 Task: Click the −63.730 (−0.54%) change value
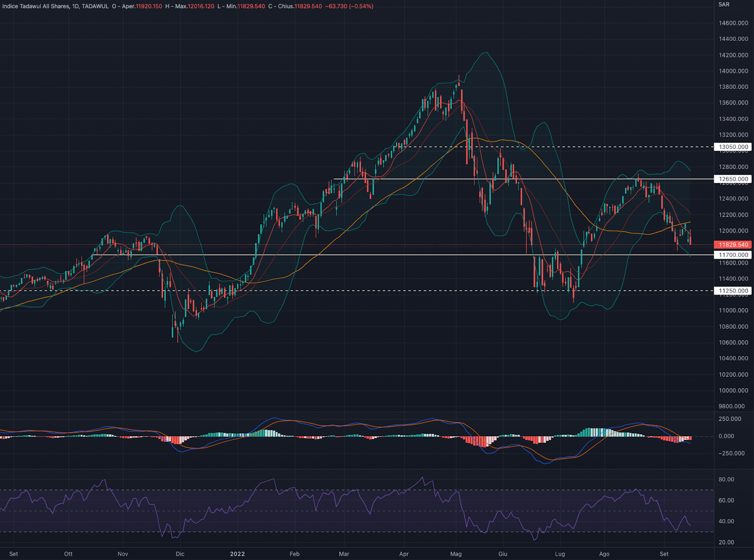coord(349,6)
